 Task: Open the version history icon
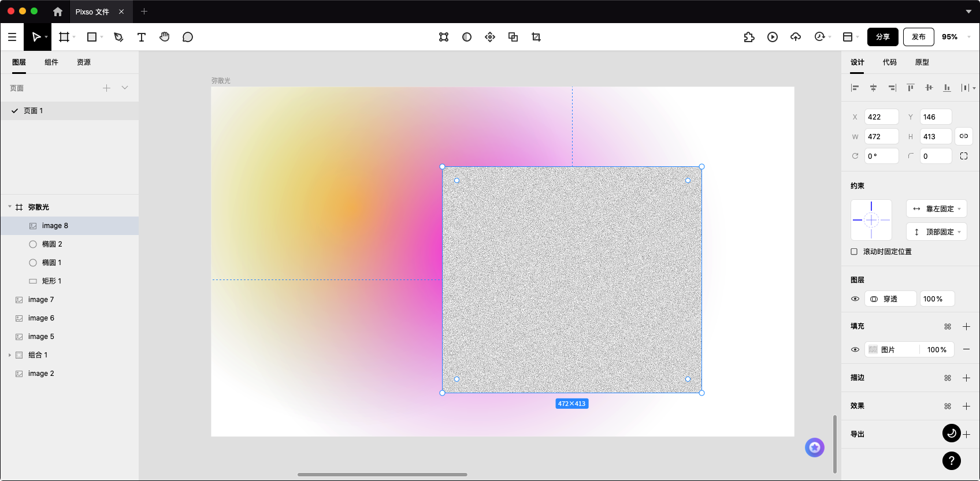click(819, 37)
